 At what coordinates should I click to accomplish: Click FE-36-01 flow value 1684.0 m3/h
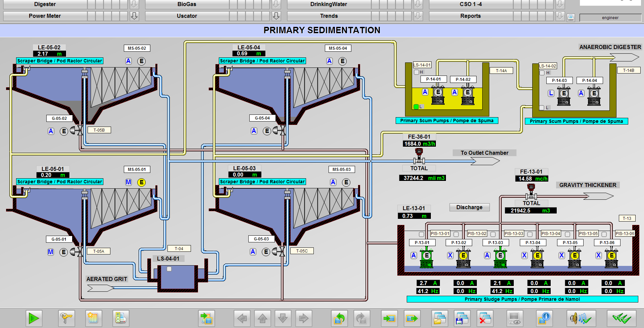419,144
